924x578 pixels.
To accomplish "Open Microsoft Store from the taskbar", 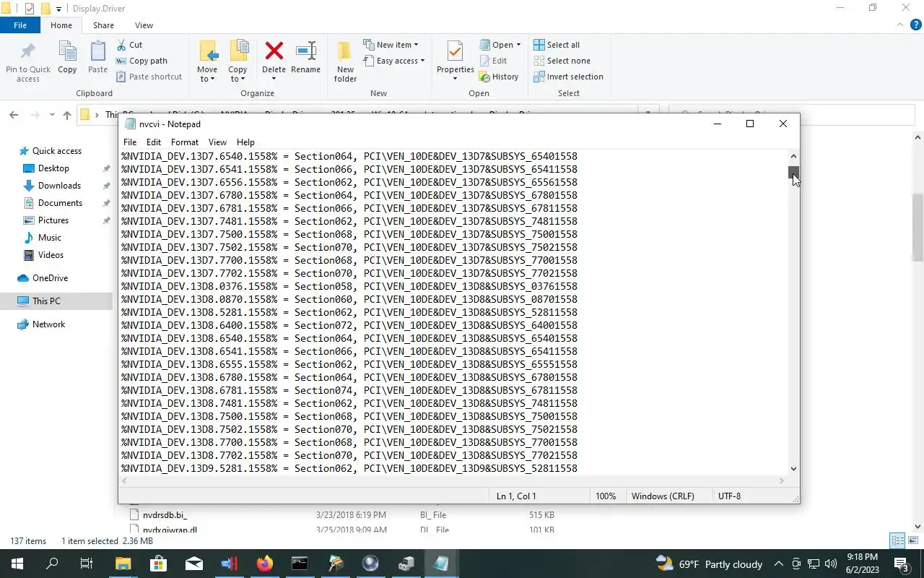I will click(x=158, y=564).
